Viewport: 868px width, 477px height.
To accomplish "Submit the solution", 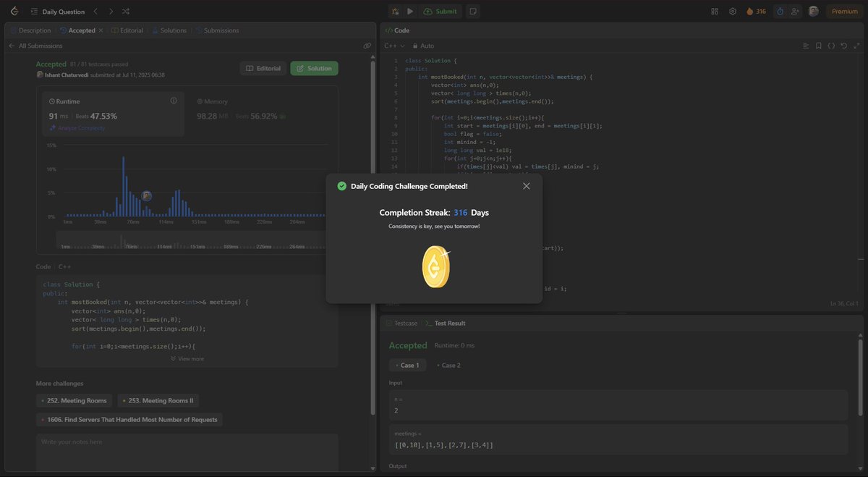I will coord(441,12).
